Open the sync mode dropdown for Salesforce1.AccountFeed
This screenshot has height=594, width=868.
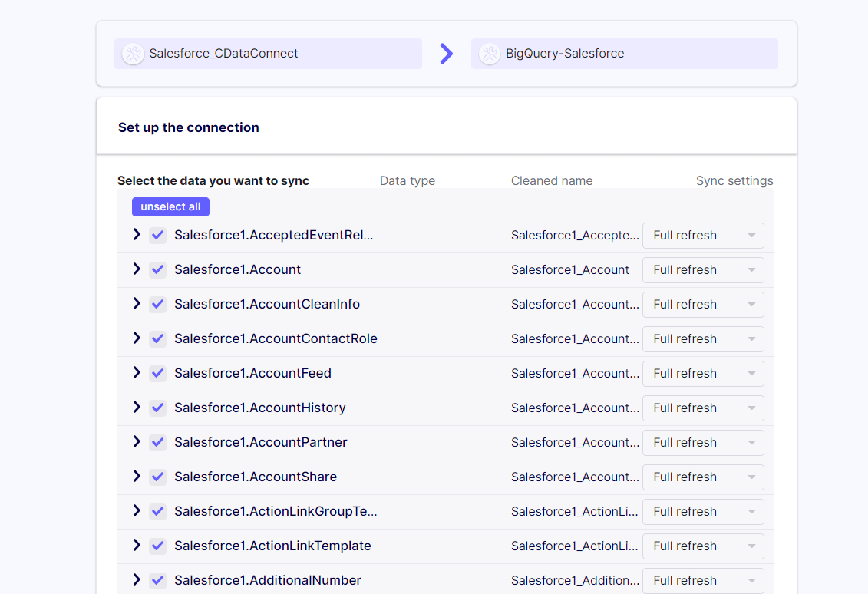click(x=702, y=374)
